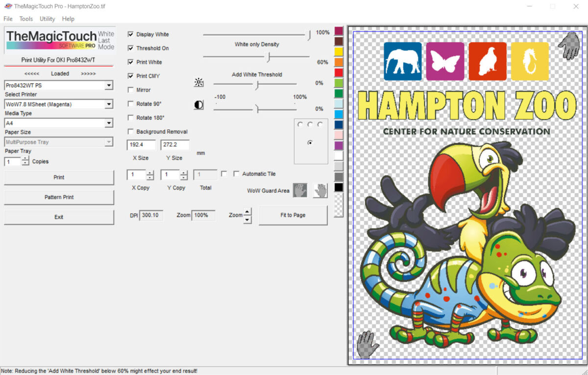Screen dimensions: 588x375
Task: Click the X Size input field
Action: pos(141,145)
